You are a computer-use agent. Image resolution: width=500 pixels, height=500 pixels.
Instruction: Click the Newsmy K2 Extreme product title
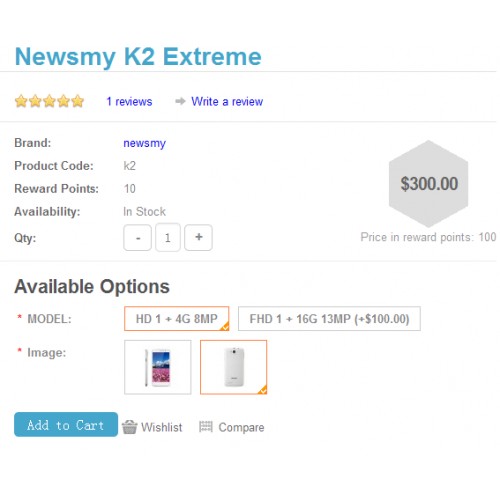click(138, 56)
